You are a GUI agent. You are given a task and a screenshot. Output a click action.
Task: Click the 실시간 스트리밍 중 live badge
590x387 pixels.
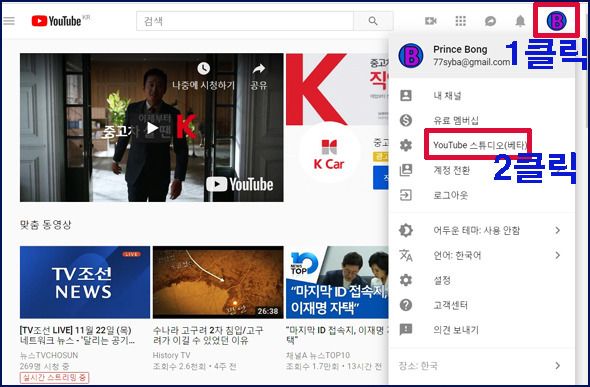pyautogui.click(x=55, y=377)
